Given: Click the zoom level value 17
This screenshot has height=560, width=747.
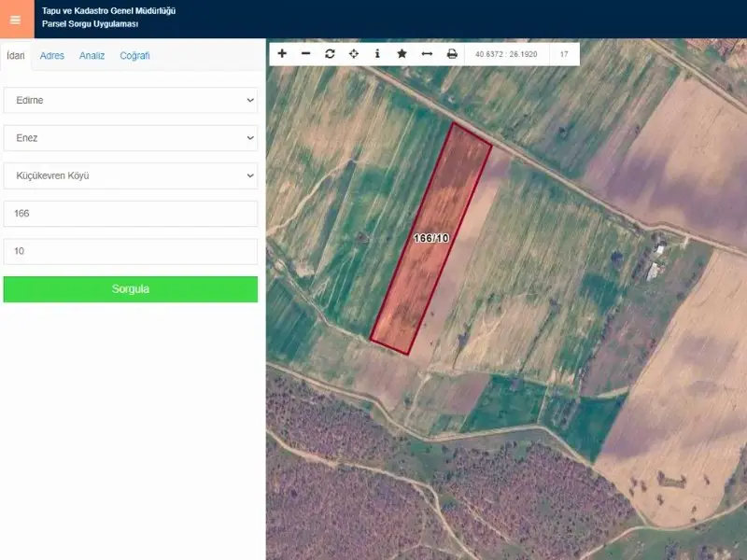Looking at the screenshot, I should 564,54.
